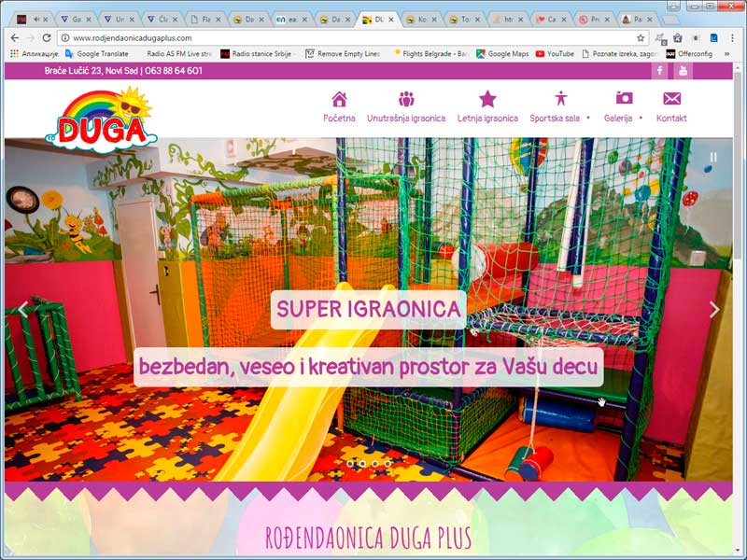Switch to the htr browser tab
747x560 pixels.
tap(508, 20)
